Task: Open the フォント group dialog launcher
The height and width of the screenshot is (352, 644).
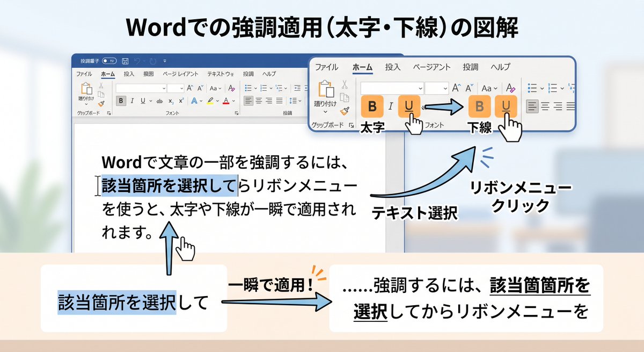Action: (236, 113)
